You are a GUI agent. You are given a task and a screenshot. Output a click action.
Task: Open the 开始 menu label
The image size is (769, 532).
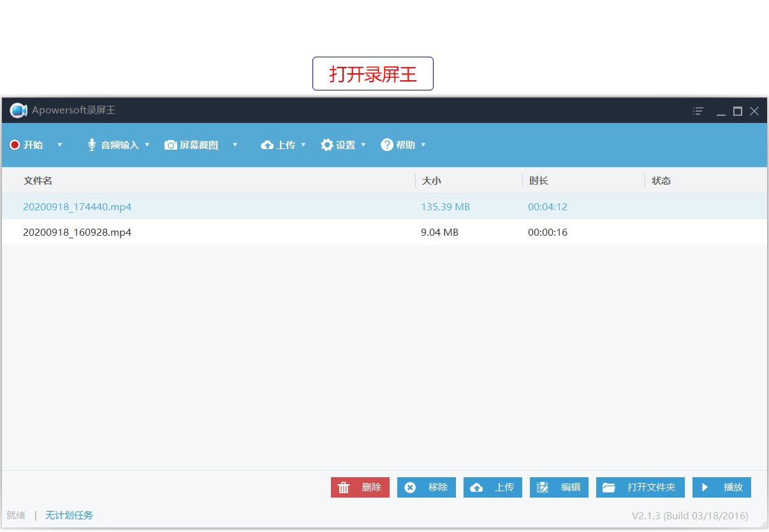33,145
